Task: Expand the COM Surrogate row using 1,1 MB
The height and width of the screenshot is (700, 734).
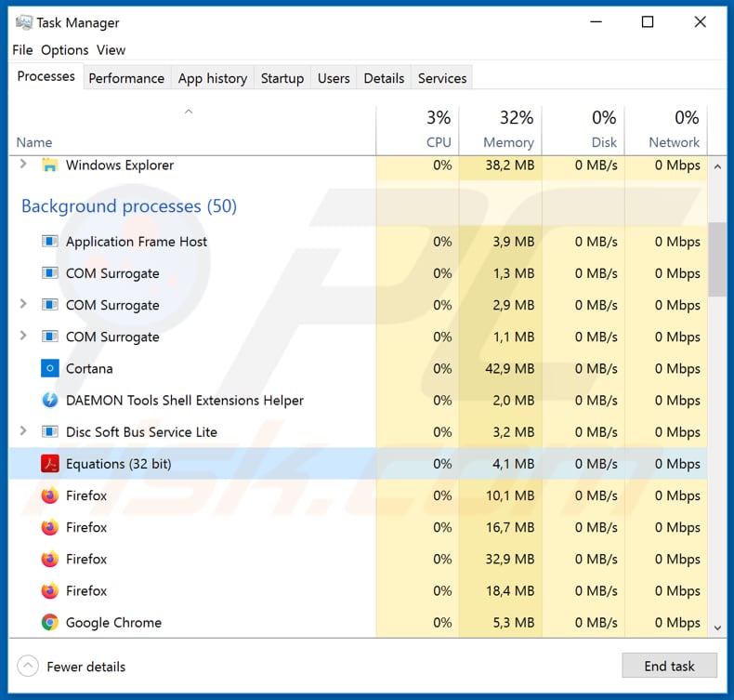Action: [x=23, y=336]
